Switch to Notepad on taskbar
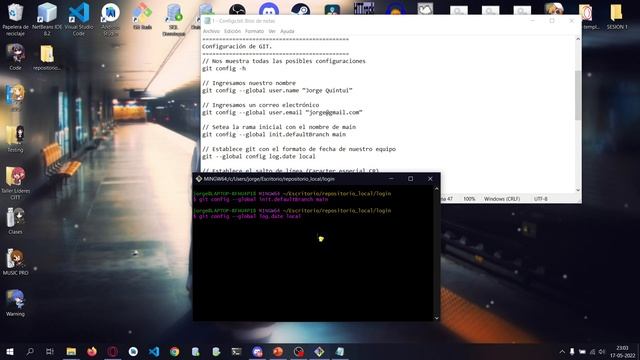The height and width of the screenshot is (360, 640). tap(340, 351)
